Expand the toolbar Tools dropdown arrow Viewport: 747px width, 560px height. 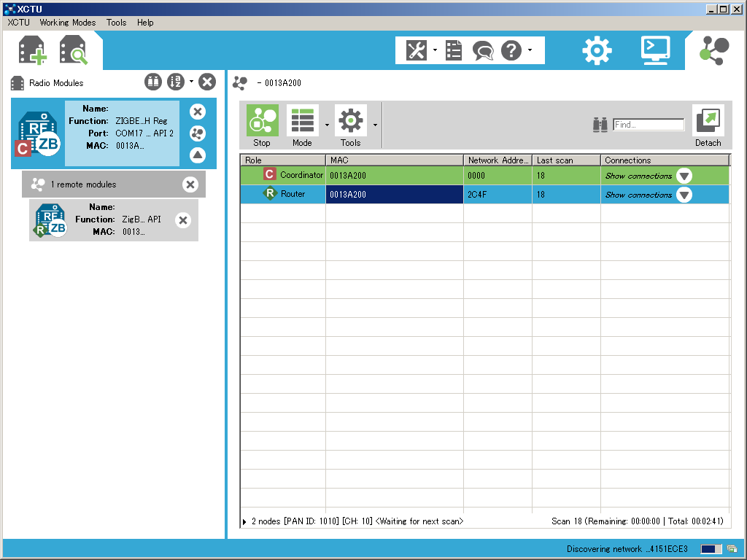[435, 50]
